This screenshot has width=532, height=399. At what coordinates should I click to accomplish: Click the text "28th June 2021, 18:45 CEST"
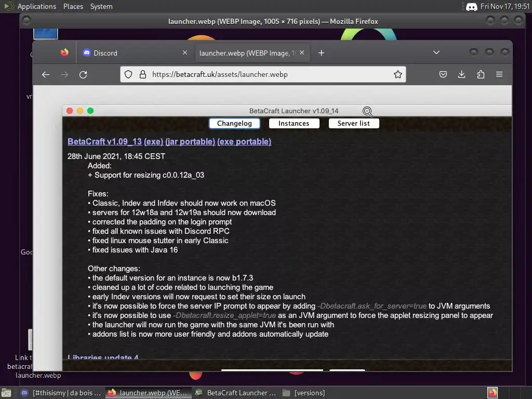coord(116,156)
